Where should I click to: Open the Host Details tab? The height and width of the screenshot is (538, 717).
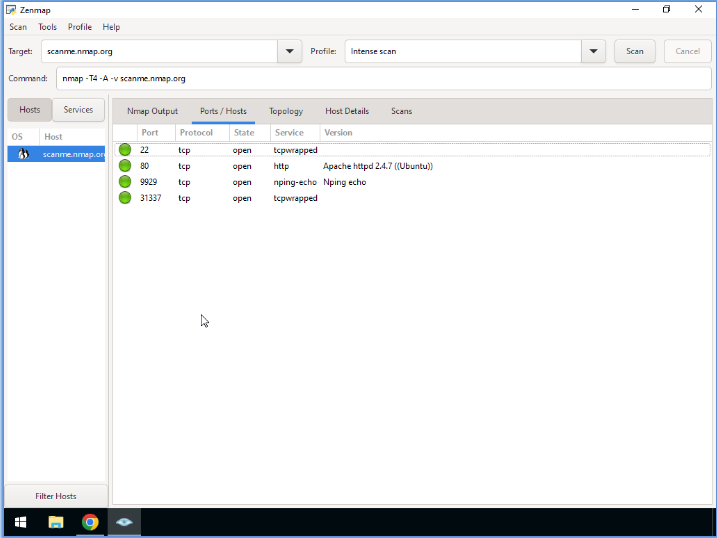[347, 111]
